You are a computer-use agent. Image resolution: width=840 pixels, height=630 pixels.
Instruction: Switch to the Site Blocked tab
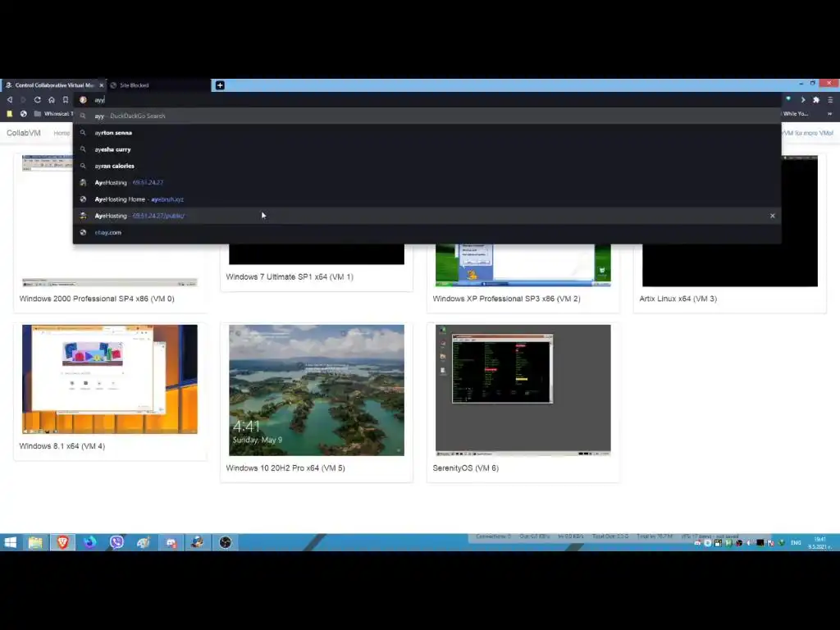[x=158, y=85]
